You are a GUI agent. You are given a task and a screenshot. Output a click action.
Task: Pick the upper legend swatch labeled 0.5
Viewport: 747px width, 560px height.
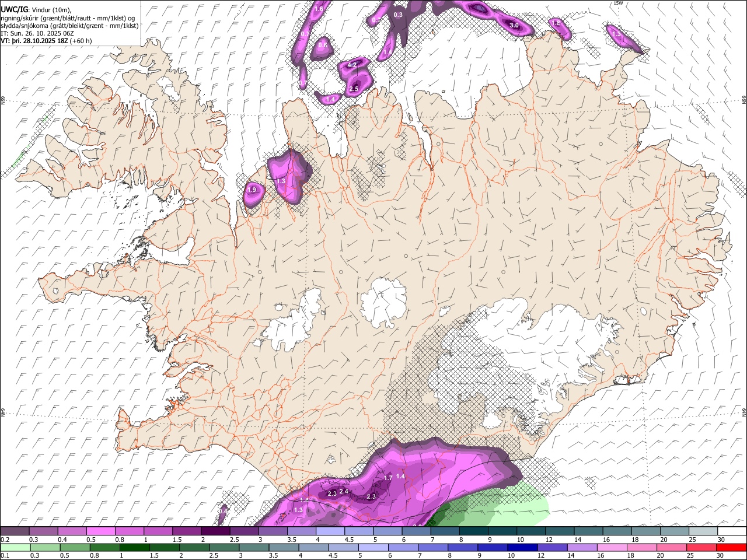pyautogui.click(x=102, y=531)
